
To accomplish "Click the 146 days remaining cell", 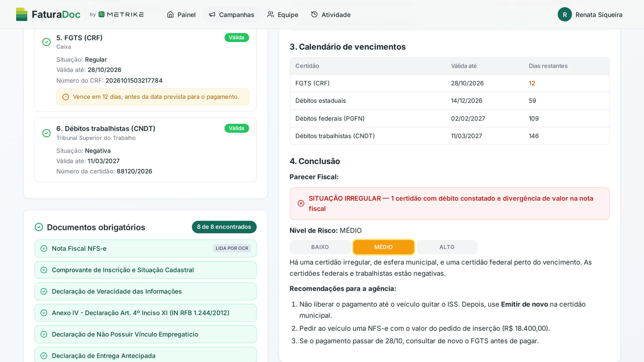I will coord(534,136).
